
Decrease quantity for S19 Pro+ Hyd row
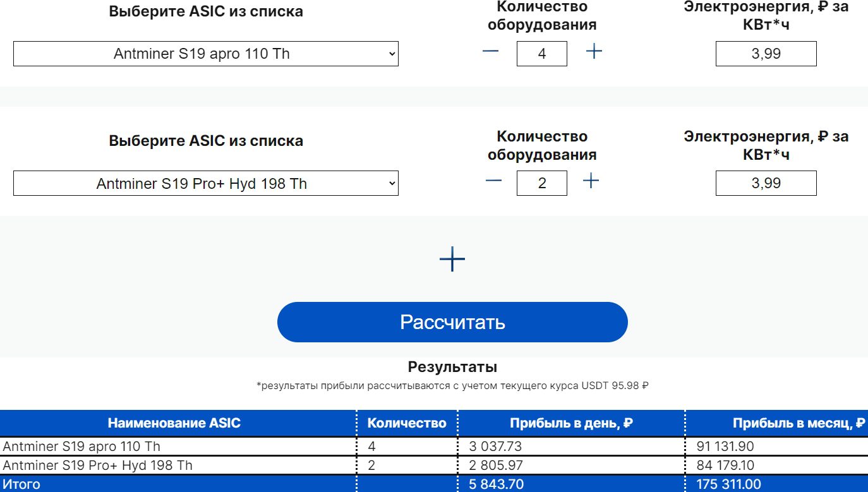tap(494, 181)
